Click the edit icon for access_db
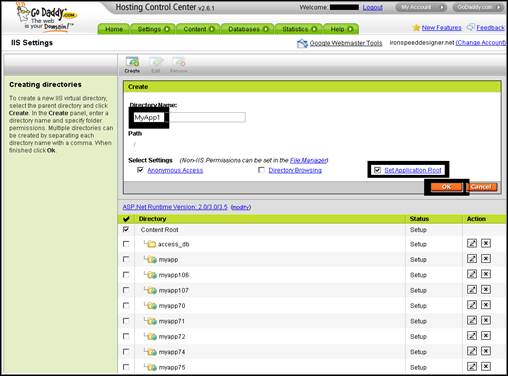Viewport: 508px width, 376px height. 472,243
